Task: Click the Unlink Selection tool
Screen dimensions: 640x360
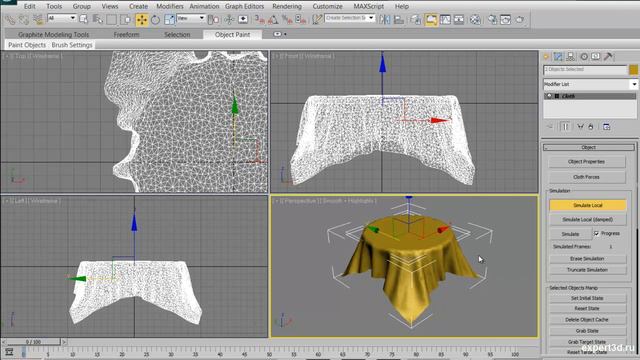Action: 24,19
